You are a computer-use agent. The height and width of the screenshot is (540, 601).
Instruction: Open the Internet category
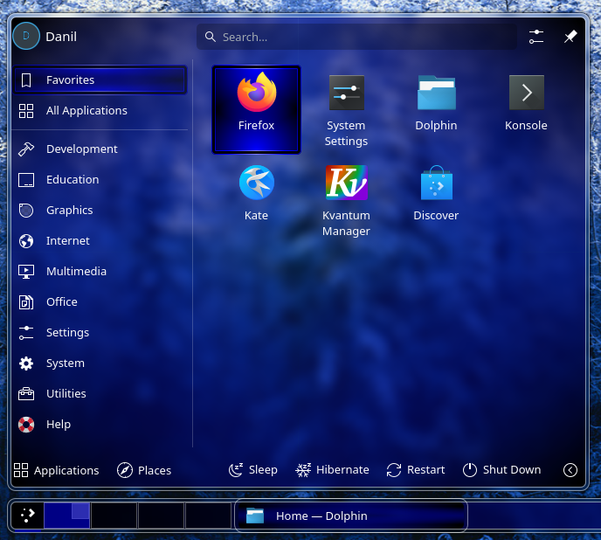(x=100, y=241)
